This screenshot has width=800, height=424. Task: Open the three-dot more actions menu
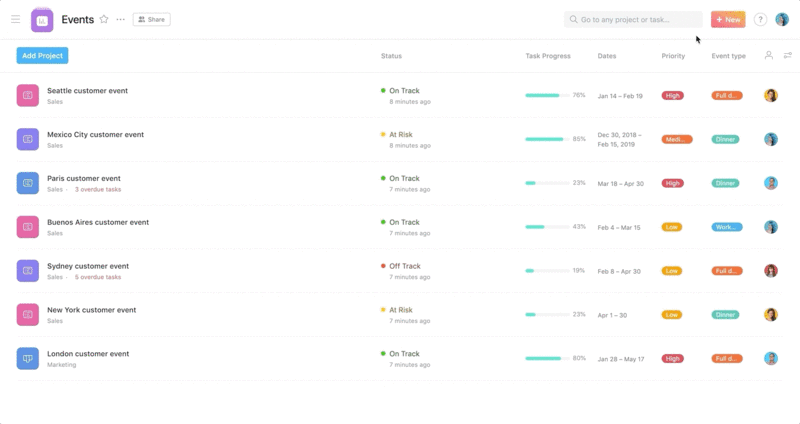point(121,19)
